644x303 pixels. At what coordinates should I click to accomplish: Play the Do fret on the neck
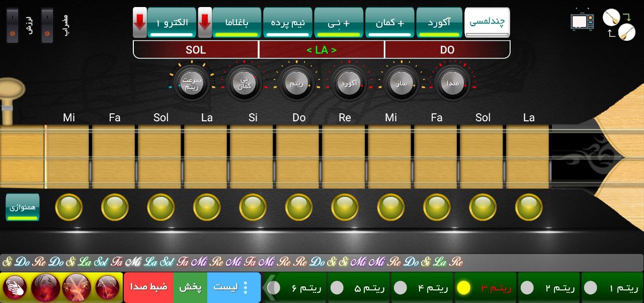[x=299, y=157]
